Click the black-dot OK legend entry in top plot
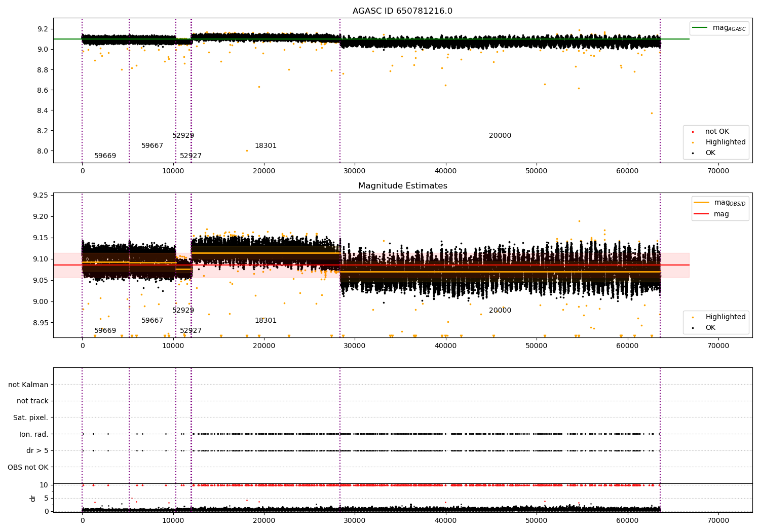The image size is (760, 532). click(x=710, y=153)
